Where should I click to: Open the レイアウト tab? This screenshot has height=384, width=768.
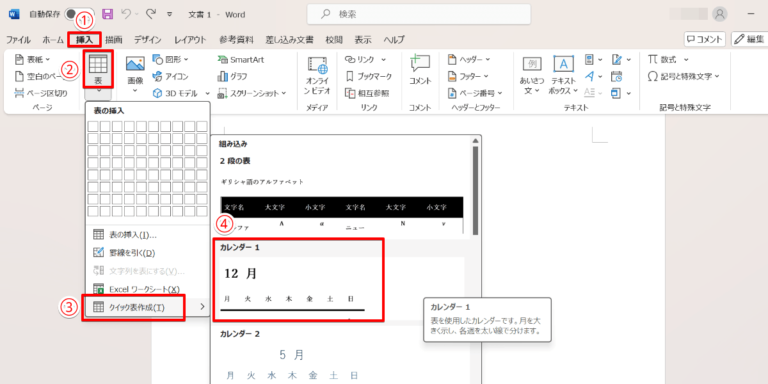pos(191,40)
